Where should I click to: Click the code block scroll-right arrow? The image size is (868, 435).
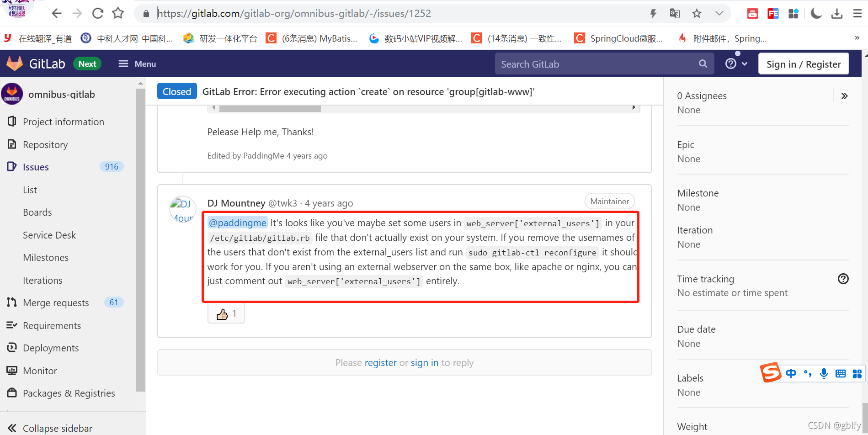click(634, 108)
